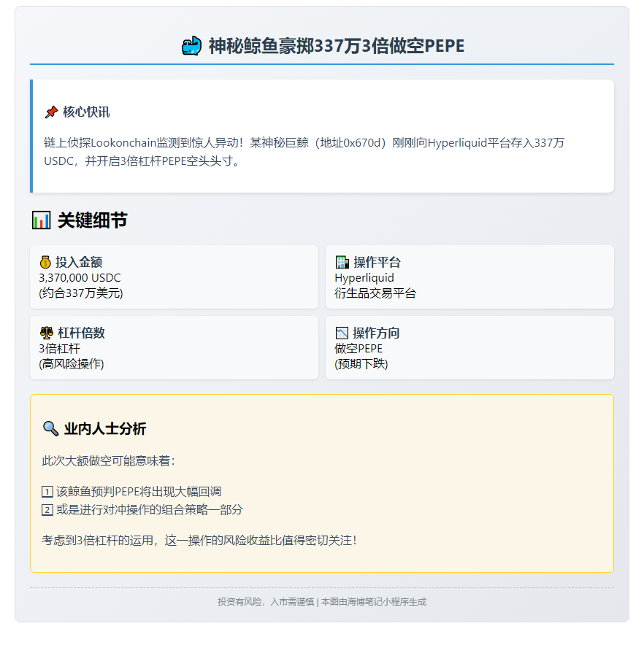Click the bar chart icon beside 关键细节
The height and width of the screenshot is (645, 644).
tap(42, 220)
